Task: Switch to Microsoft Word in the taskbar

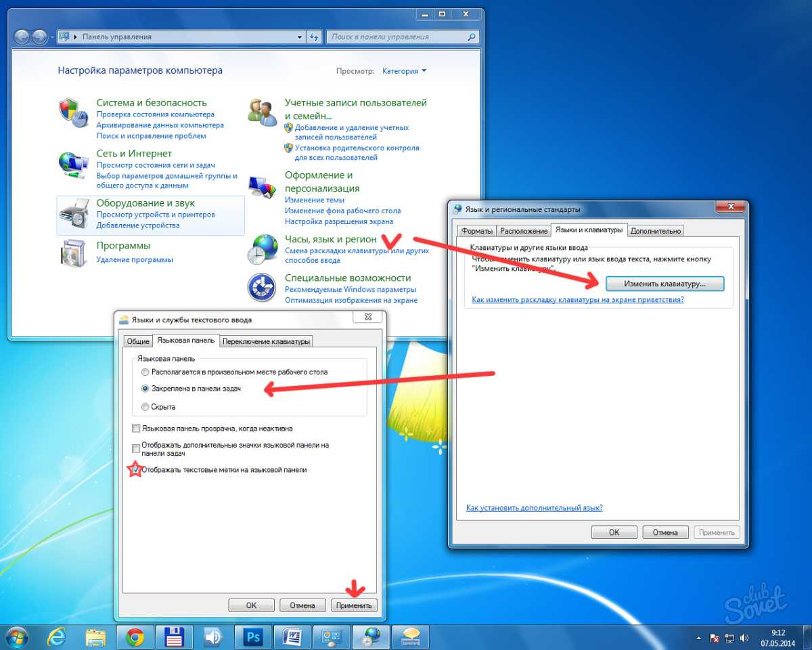Action: 292,637
